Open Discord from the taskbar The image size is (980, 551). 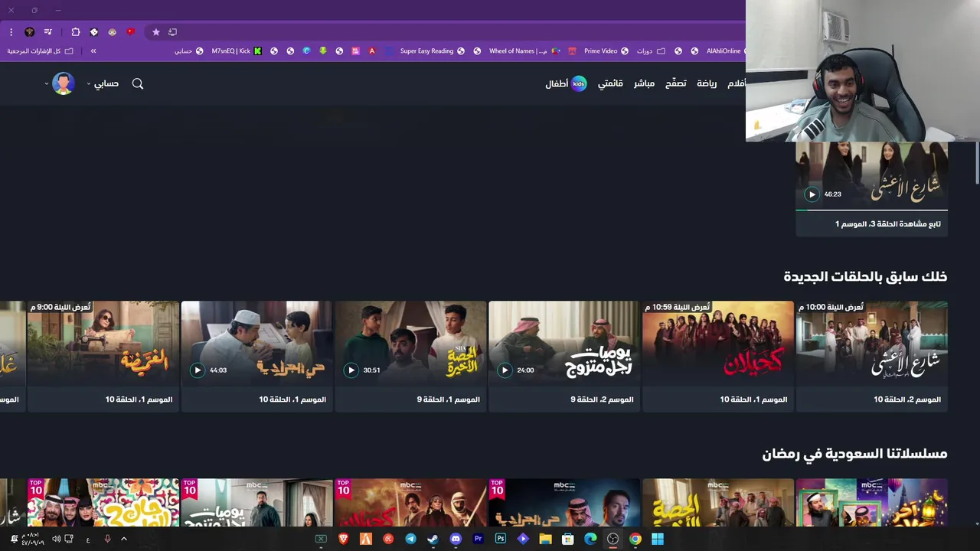click(x=456, y=539)
